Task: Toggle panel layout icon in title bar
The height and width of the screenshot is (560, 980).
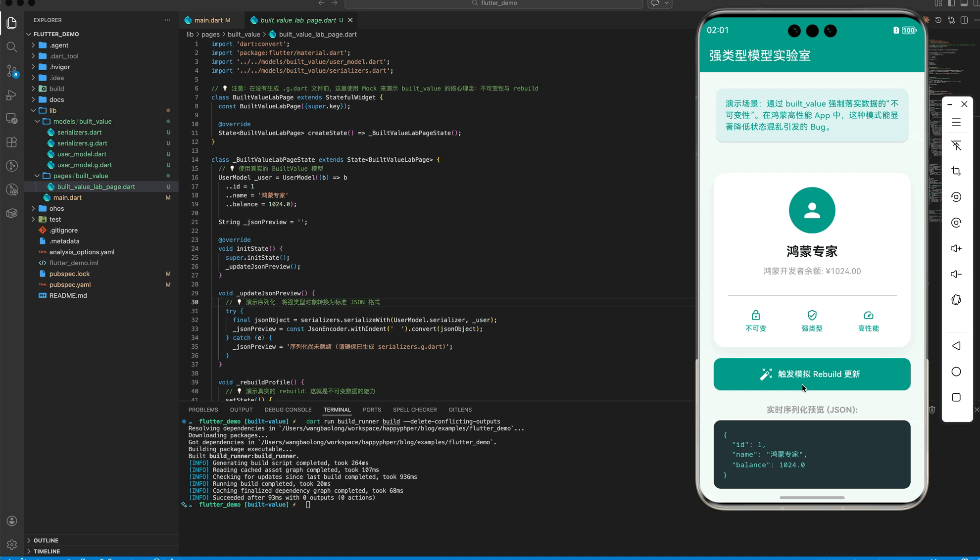Action: (964, 3)
